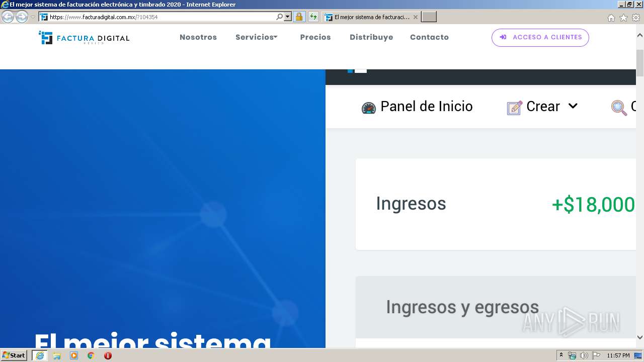Viewport: 644px width, 362px height.
Task: Select the 'El mejor sistema de facturaci...' tab
Action: 371,17
